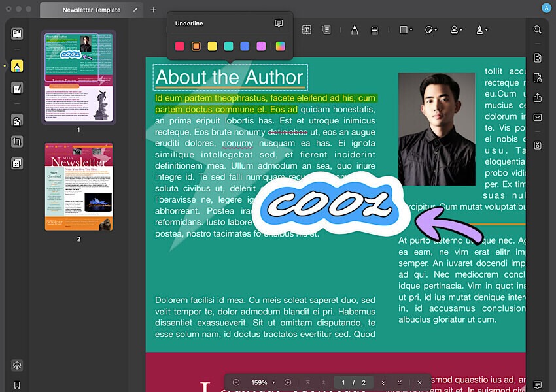Select the Text box tool in the toolbar
The image size is (556, 392).
pos(307,29)
